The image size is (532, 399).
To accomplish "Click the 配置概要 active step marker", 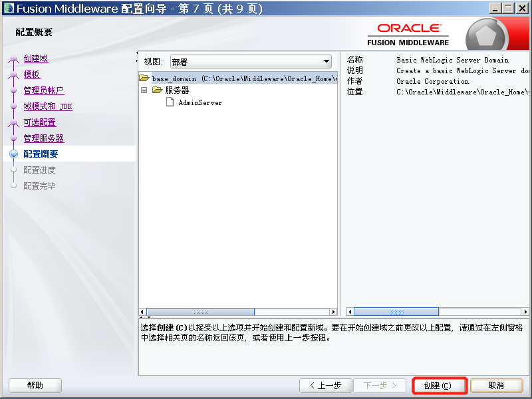I will (13, 154).
